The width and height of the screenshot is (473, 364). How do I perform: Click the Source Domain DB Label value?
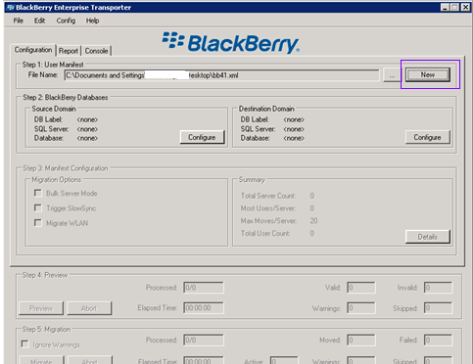[x=87, y=120]
